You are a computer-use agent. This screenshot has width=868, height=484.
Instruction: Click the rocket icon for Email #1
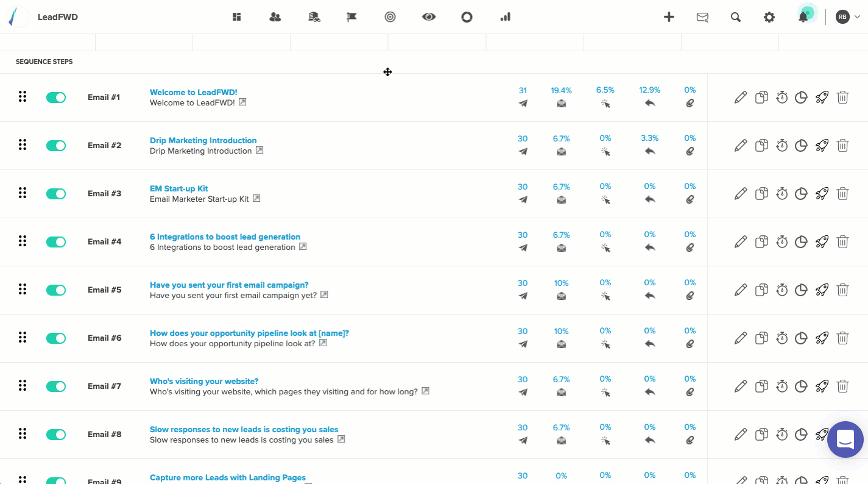pos(822,97)
